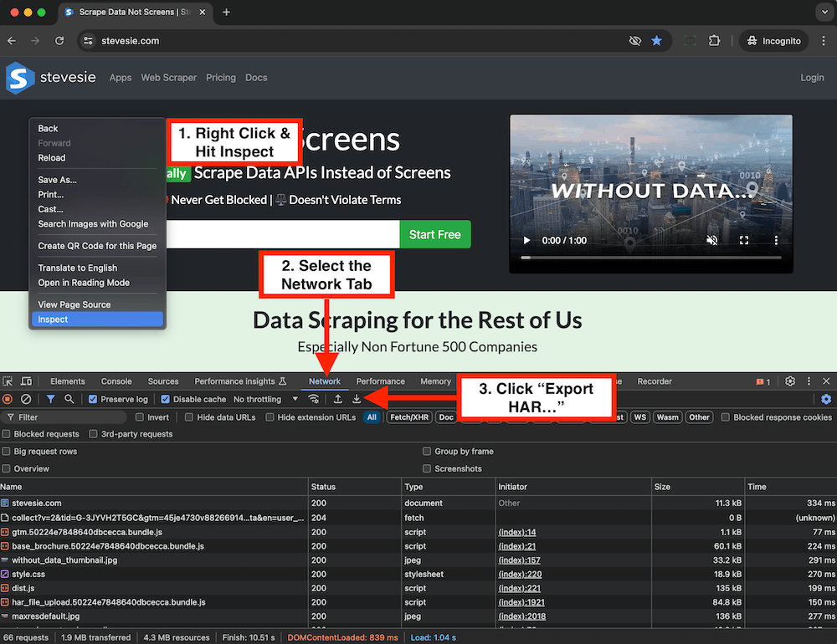Stop recording network log
This screenshot has width=837, height=644.
click(8, 399)
